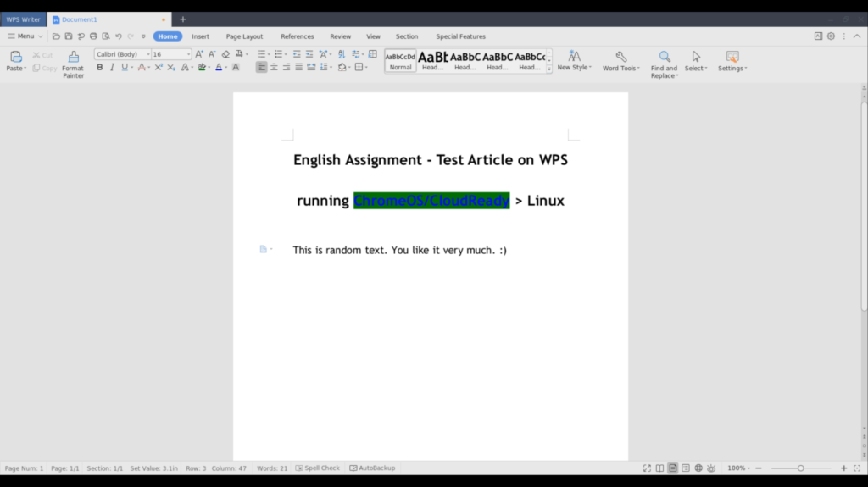This screenshot has height=487, width=868.
Task: Zoom in with the plus button
Action: coord(844,468)
